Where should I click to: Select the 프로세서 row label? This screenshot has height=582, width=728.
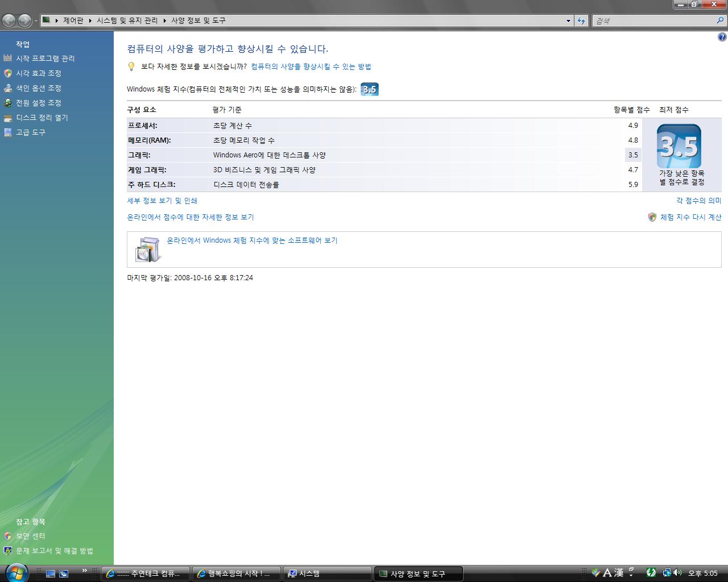coord(143,126)
